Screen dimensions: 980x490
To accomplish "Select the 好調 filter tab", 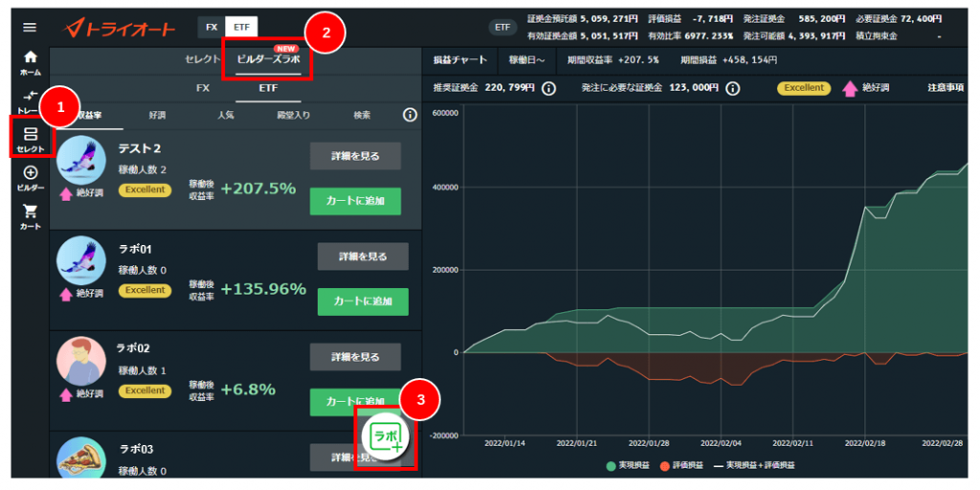I will [158, 116].
